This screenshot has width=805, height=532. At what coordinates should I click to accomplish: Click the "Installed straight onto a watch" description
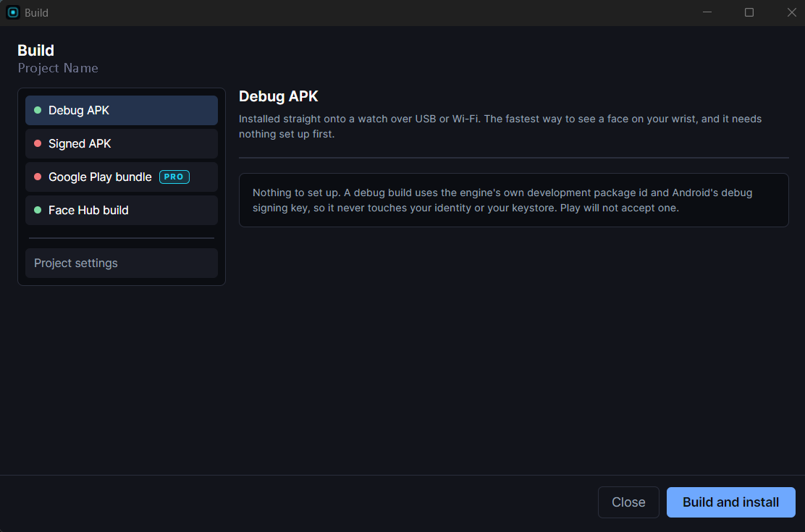(x=500, y=127)
